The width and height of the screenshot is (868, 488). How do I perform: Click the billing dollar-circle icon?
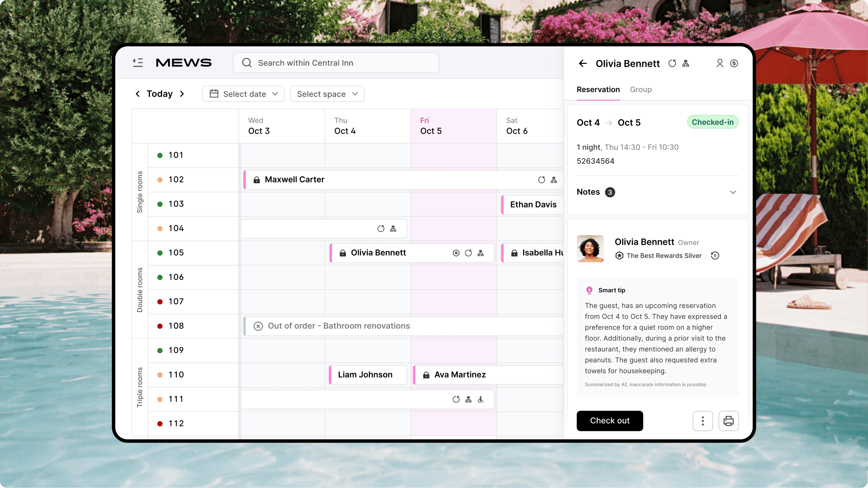(x=734, y=63)
